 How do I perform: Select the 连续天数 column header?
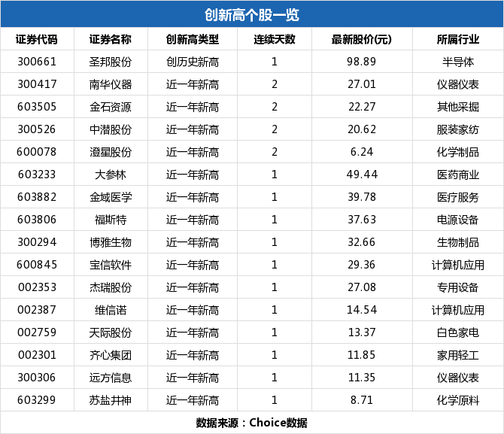[x=274, y=39]
